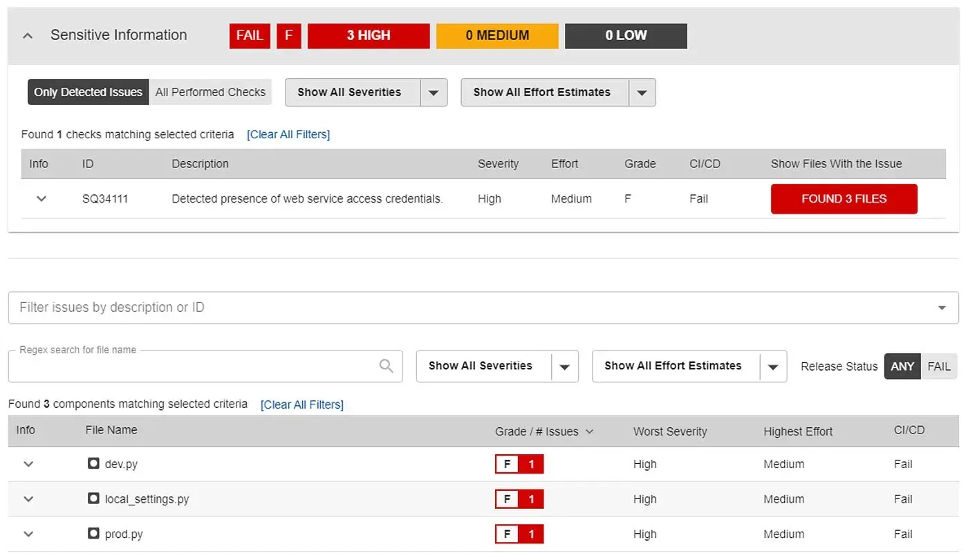968x560 pixels.
Task: Click the yellow 0 MEDIUM severity badge
Action: (x=497, y=35)
